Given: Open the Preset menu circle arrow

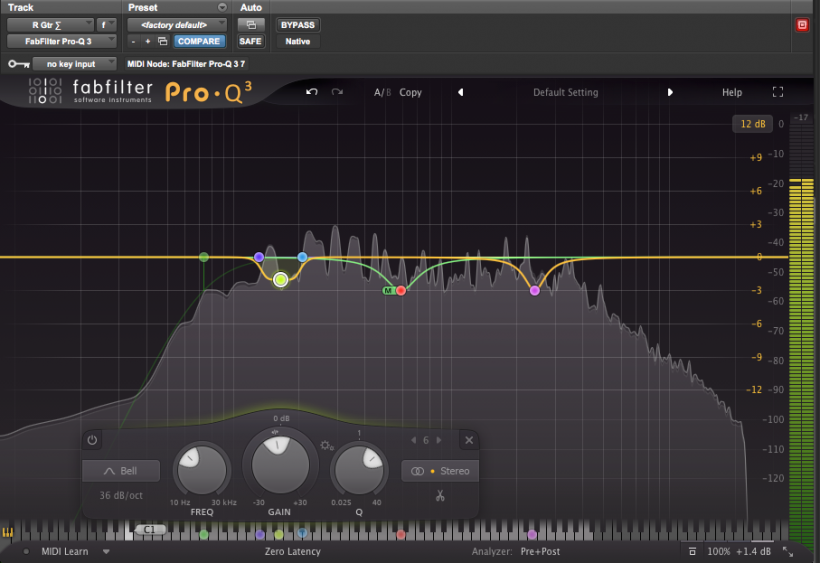Looking at the screenshot, I should [x=222, y=7].
